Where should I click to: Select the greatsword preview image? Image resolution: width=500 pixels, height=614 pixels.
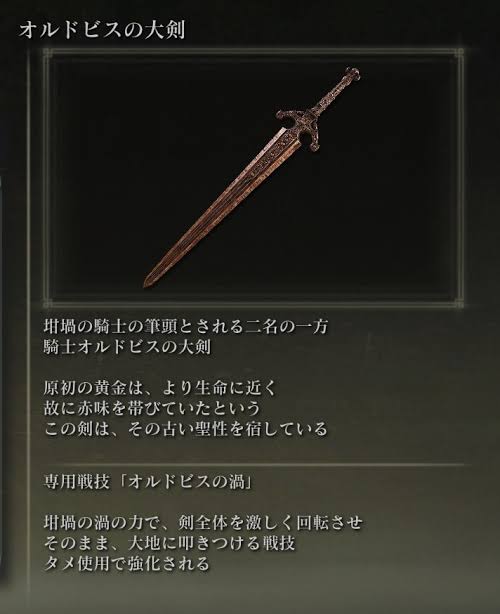tap(253, 177)
